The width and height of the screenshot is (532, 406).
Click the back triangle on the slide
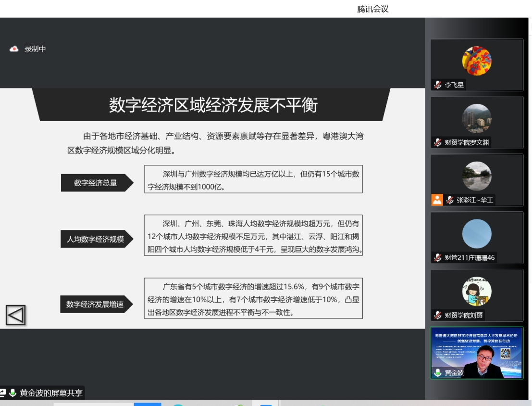click(15, 316)
